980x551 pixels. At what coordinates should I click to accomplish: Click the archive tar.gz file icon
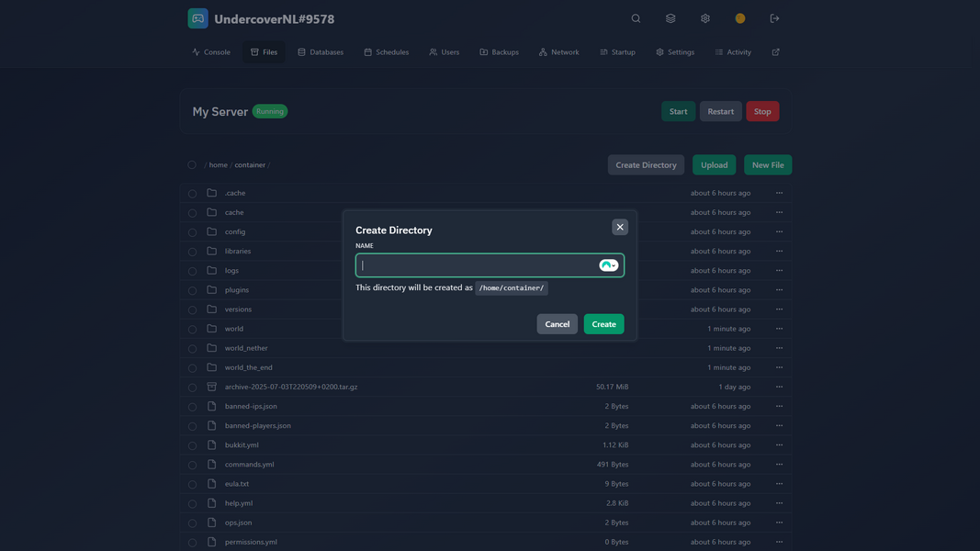coord(212,387)
